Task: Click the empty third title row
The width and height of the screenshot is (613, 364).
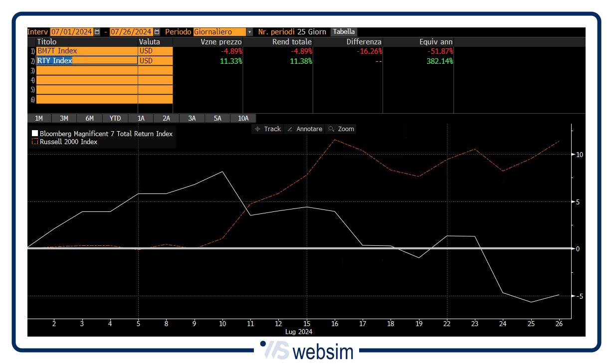Action: [87, 70]
